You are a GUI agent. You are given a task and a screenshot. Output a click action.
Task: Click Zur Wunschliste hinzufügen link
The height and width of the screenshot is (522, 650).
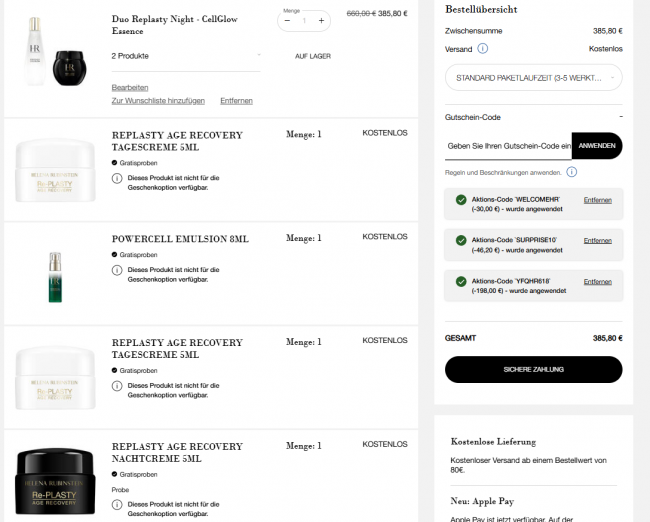158,101
